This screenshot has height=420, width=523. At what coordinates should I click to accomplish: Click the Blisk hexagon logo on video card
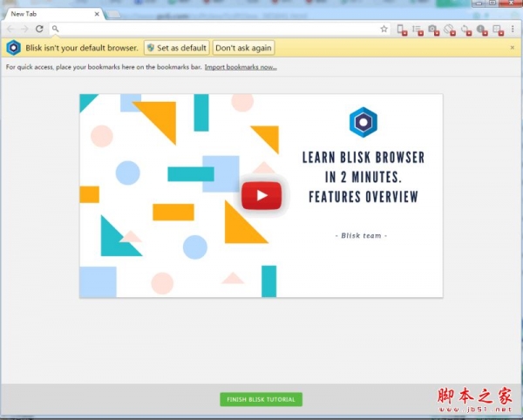click(x=363, y=122)
